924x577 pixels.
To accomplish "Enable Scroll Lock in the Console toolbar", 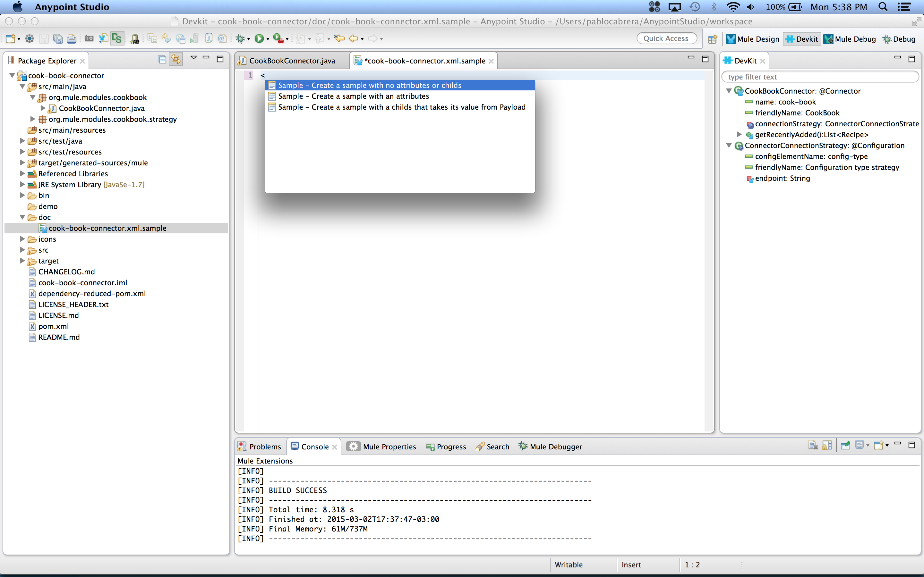I will coord(827,445).
